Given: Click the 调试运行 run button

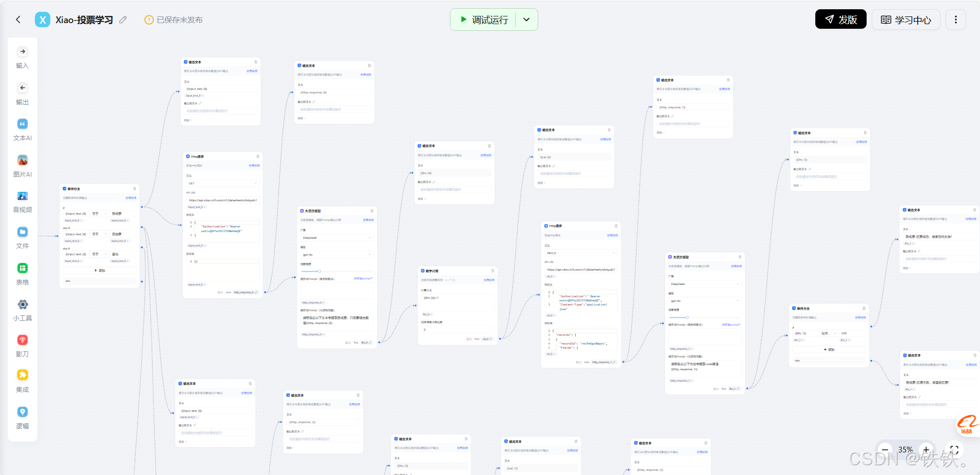Looking at the screenshot, I should pyautogui.click(x=484, y=20).
